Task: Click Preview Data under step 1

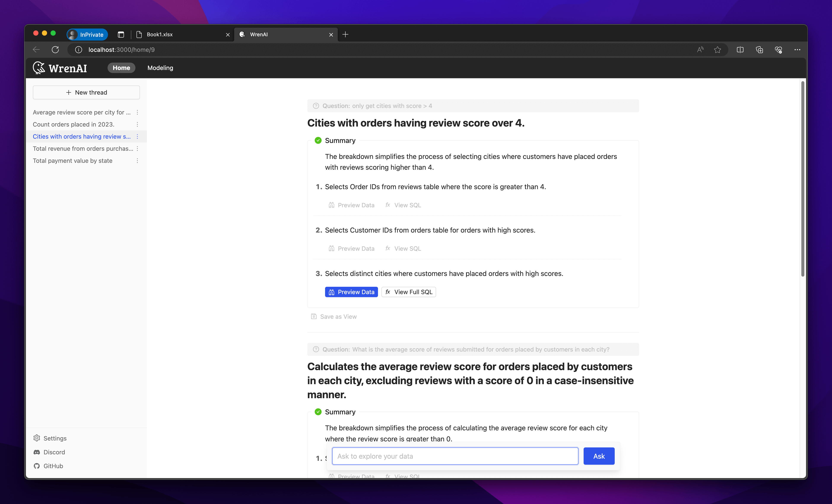Action: coord(351,205)
